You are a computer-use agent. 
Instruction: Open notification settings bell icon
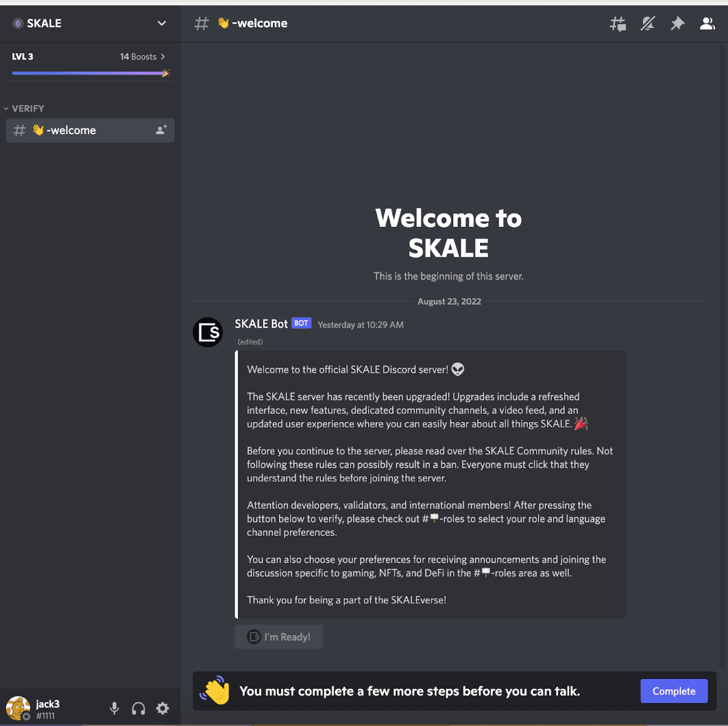click(647, 24)
